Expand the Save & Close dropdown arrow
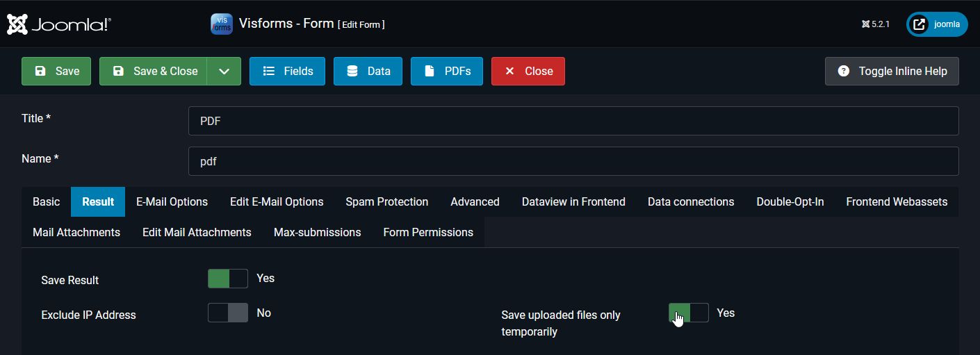 point(224,71)
